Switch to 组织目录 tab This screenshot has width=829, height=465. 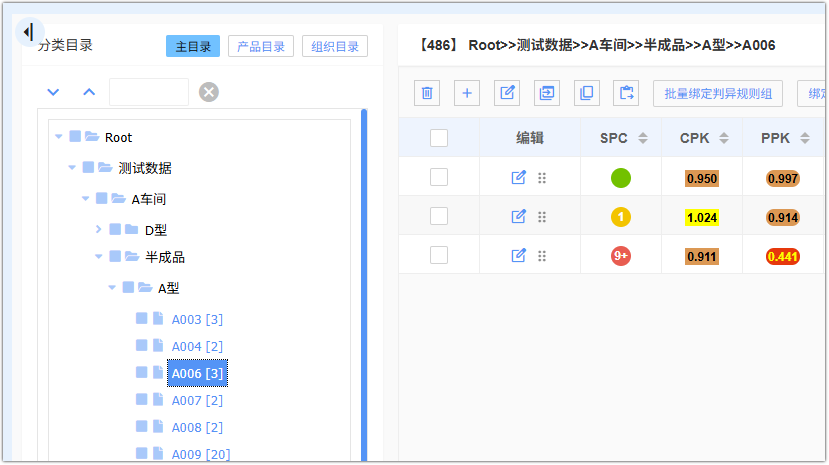(x=335, y=46)
